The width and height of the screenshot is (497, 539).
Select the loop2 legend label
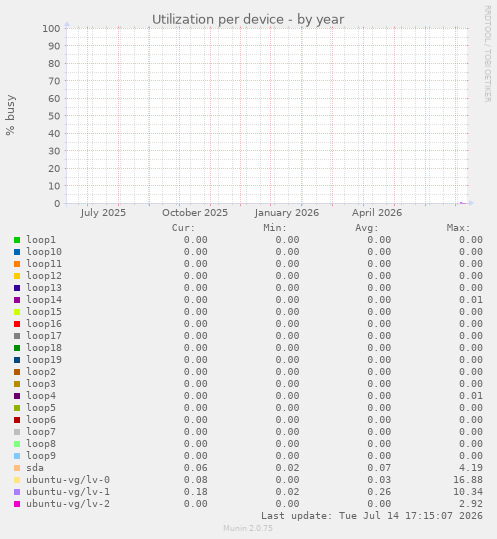[x=41, y=372]
